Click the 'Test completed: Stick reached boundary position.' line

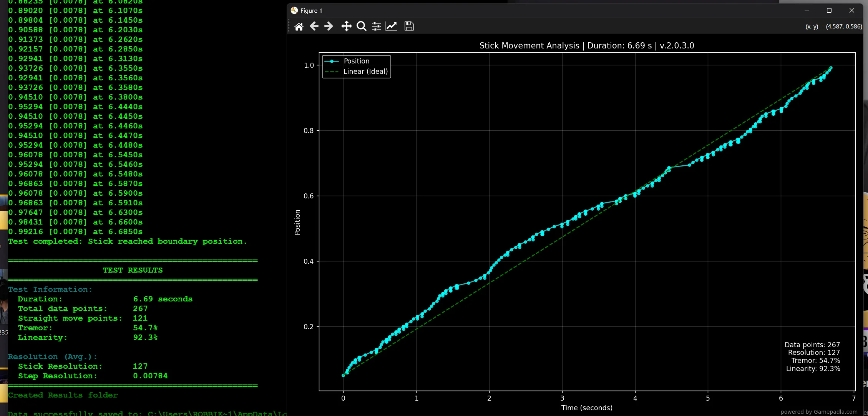128,241
